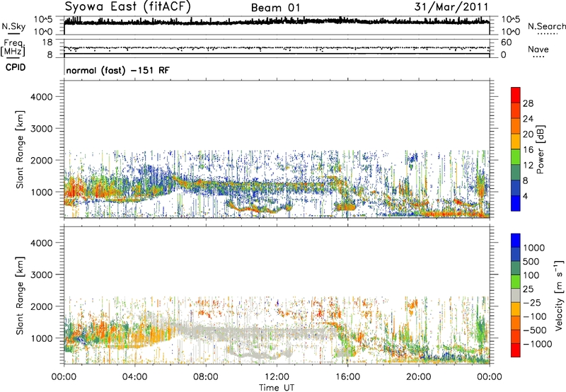
Task: Click the 'N.Sky' axis label
Action: pos(13,26)
